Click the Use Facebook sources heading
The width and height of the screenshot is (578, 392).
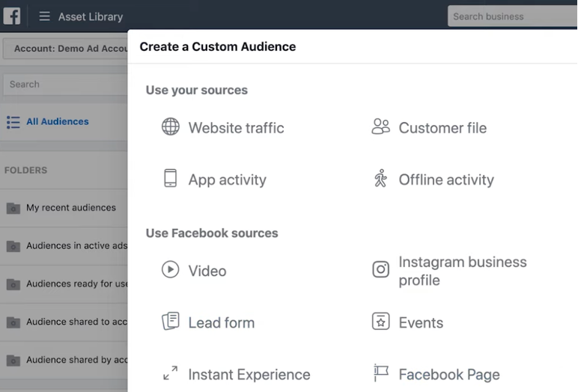coord(212,233)
